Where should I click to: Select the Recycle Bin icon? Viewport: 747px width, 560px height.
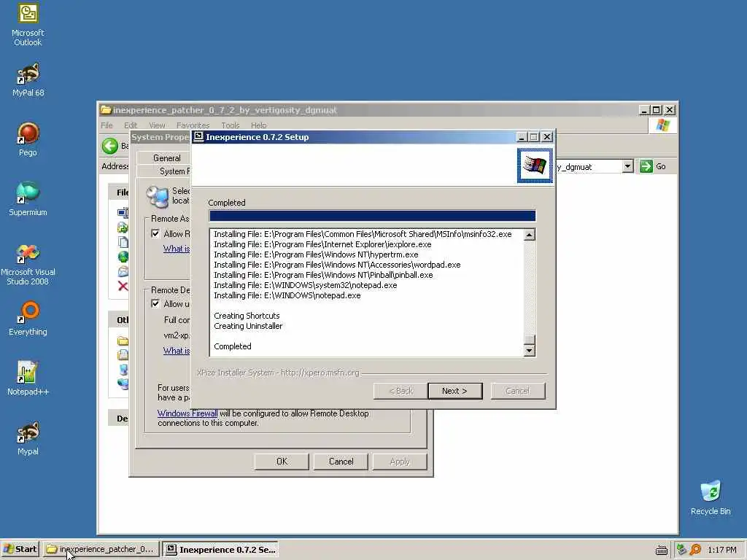coord(711,497)
